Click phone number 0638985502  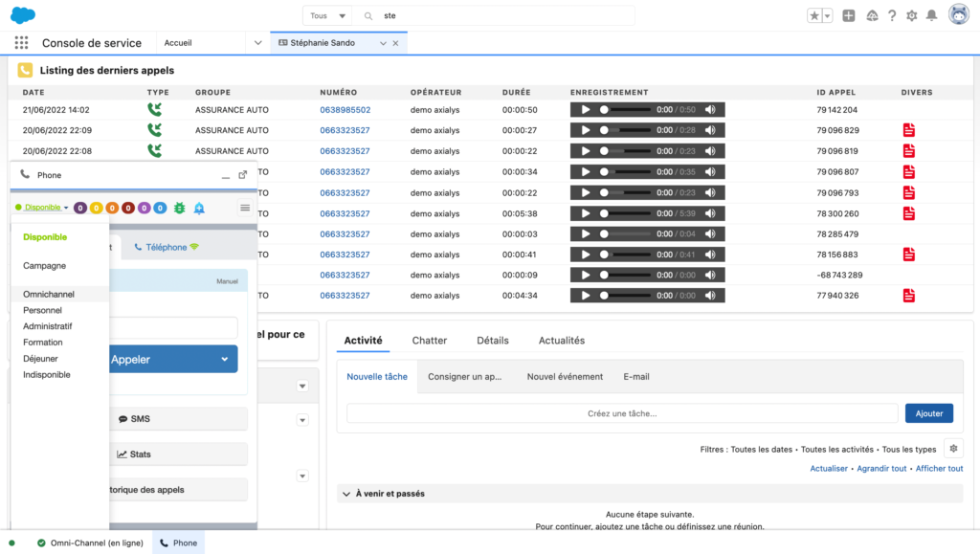point(345,109)
